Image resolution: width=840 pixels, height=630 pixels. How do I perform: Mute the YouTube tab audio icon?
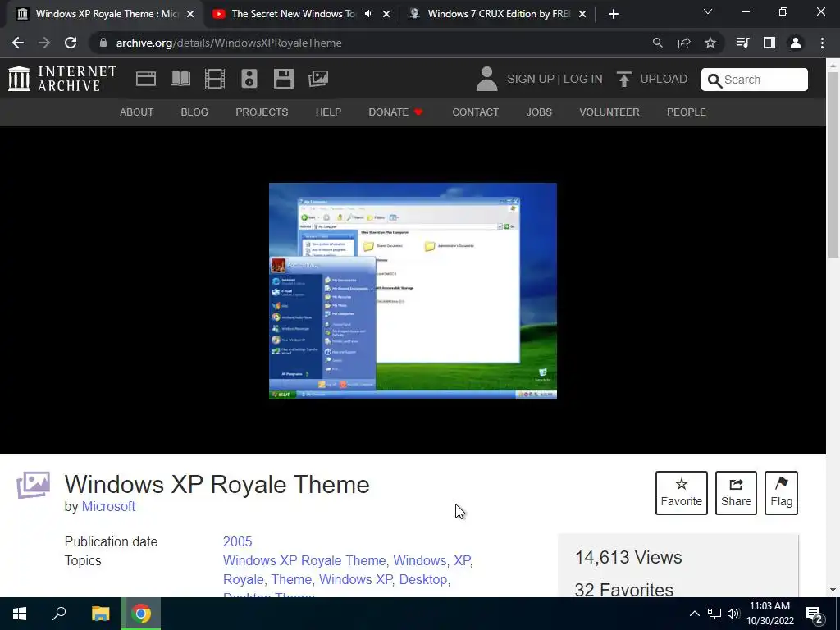pos(368,14)
